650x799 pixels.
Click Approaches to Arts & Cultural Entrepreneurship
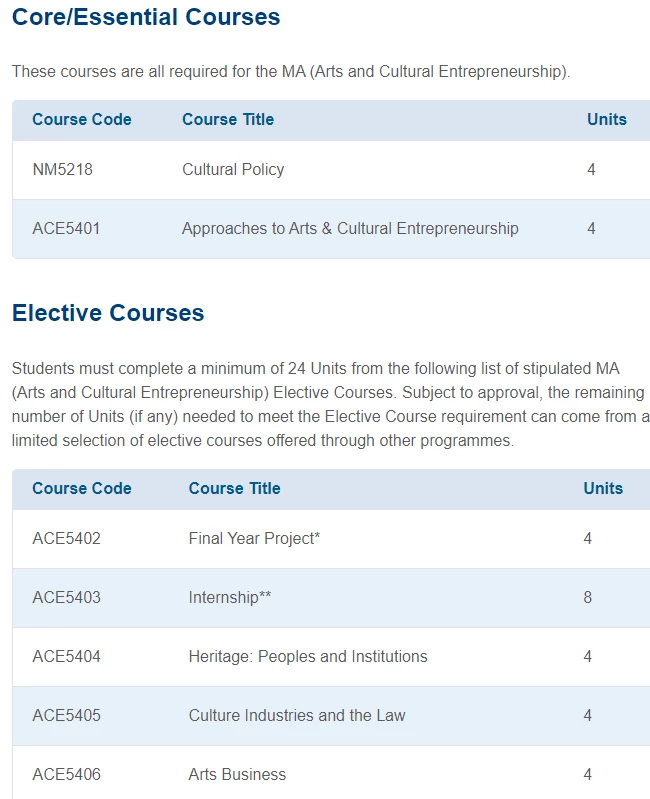click(x=350, y=228)
